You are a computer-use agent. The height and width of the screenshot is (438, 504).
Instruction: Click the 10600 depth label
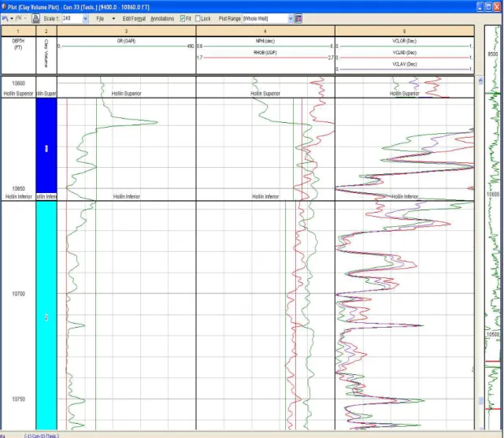coord(18,84)
